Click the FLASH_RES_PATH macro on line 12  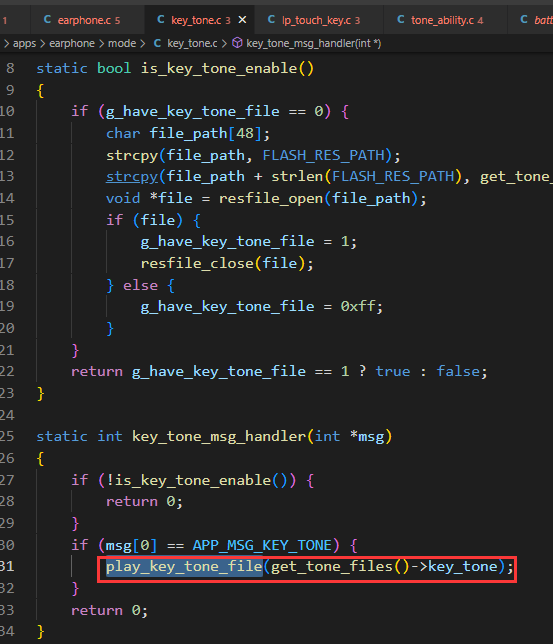point(324,155)
